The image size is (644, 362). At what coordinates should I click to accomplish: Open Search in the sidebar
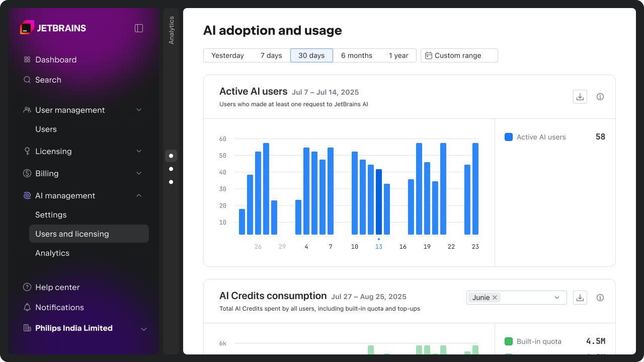pos(48,80)
